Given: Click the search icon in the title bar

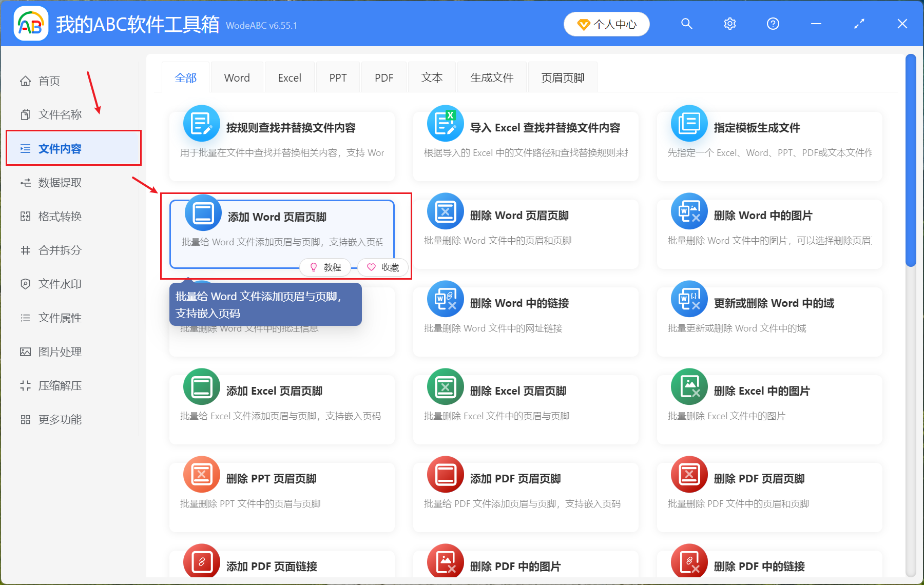Looking at the screenshot, I should coord(686,24).
